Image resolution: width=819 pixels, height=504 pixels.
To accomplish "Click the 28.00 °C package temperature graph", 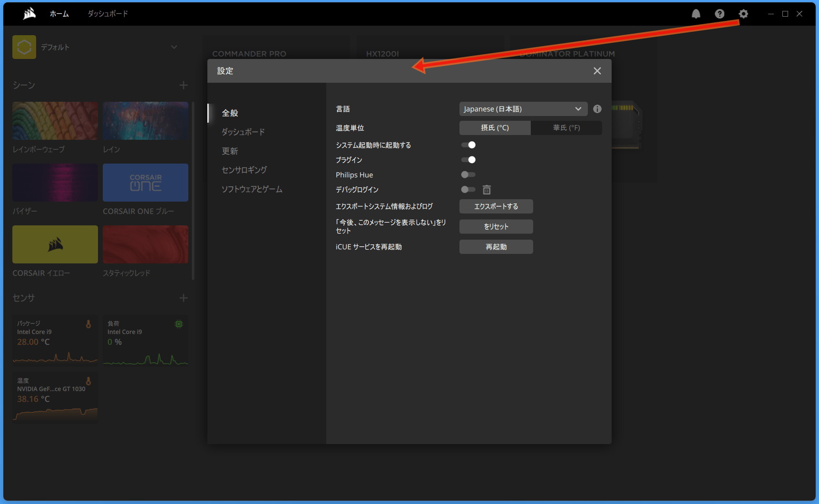I will tap(55, 357).
